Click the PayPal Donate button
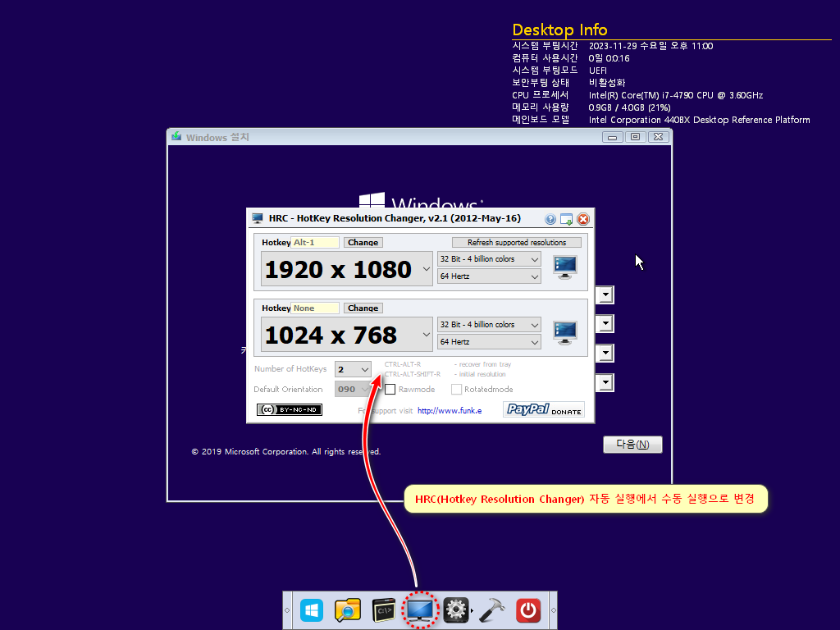The width and height of the screenshot is (840, 630). (x=544, y=410)
